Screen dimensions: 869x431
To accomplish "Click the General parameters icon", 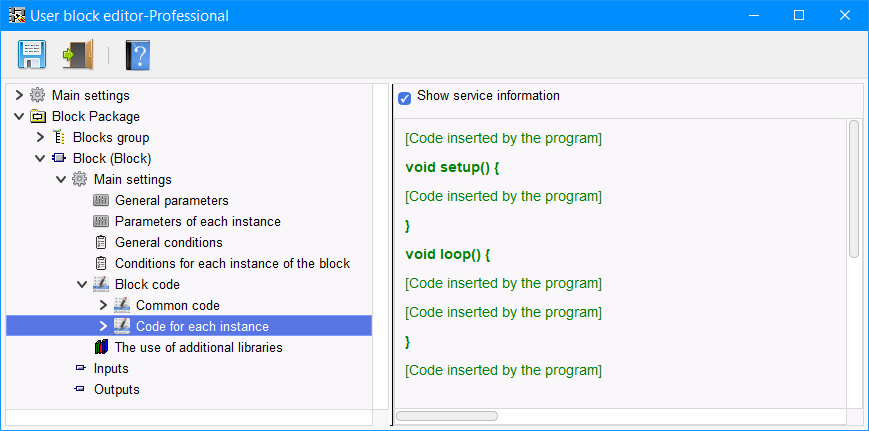I will [100, 200].
